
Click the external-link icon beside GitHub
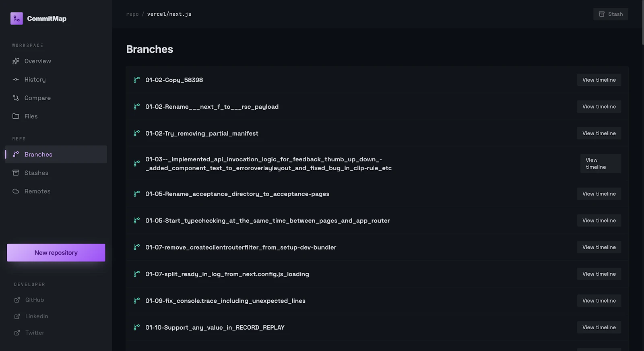(17, 300)
